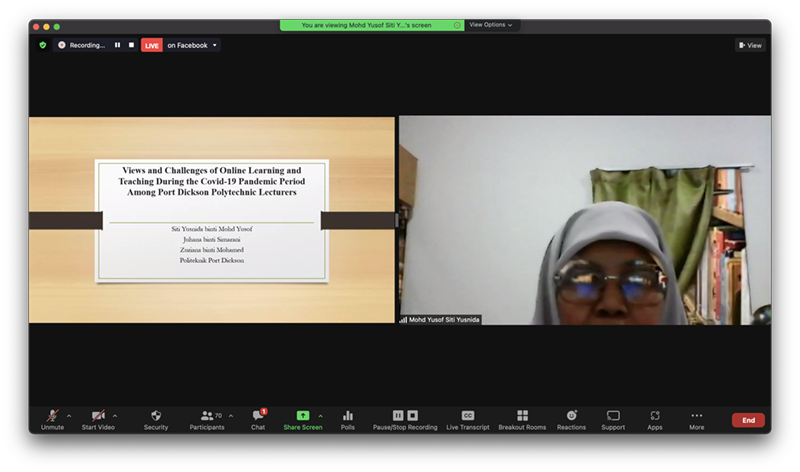Open the View layout menu
This screenshot has width=800, height=472.
[750, 45]
